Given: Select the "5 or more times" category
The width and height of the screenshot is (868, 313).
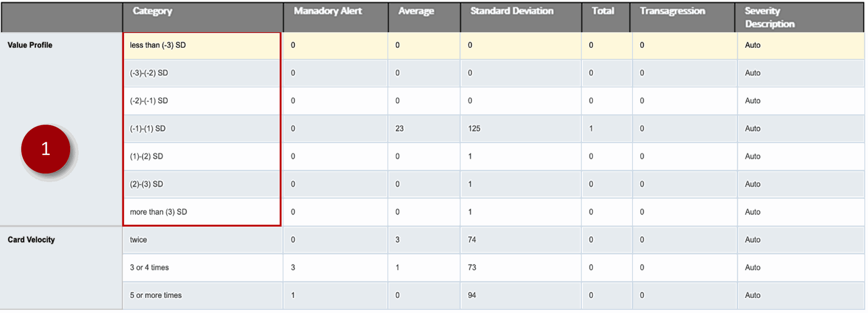Looking at the screenshot, I should point(156,295).
